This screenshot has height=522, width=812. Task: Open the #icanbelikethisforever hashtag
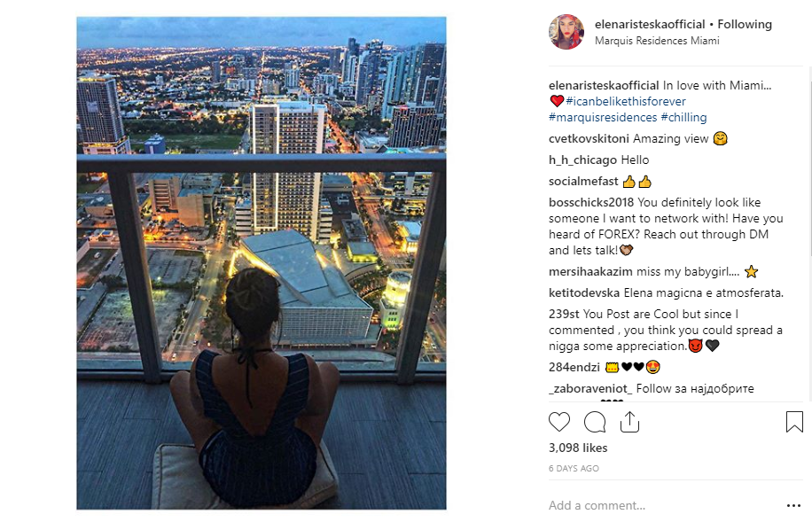pyautogui.click(x=626, y=102)
